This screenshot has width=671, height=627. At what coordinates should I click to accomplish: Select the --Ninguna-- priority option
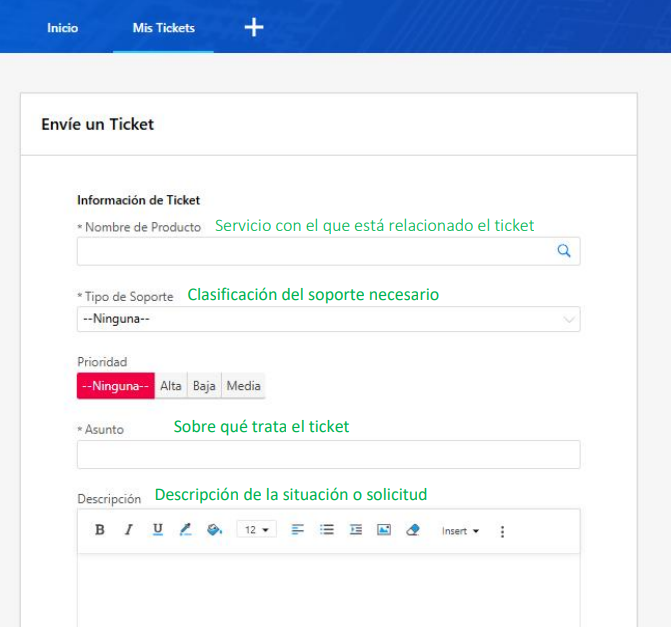coord(116,386)
